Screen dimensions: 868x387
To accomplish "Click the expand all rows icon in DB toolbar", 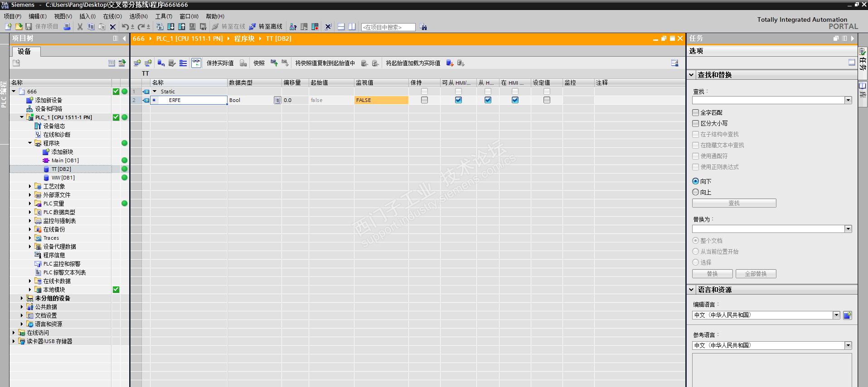I will [x=183, y=63].
